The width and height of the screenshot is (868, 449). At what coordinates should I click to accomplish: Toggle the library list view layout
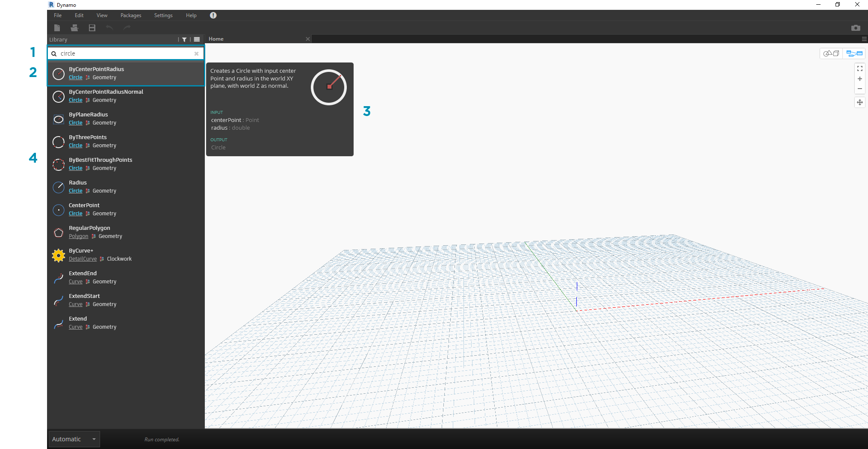point(197,39)
